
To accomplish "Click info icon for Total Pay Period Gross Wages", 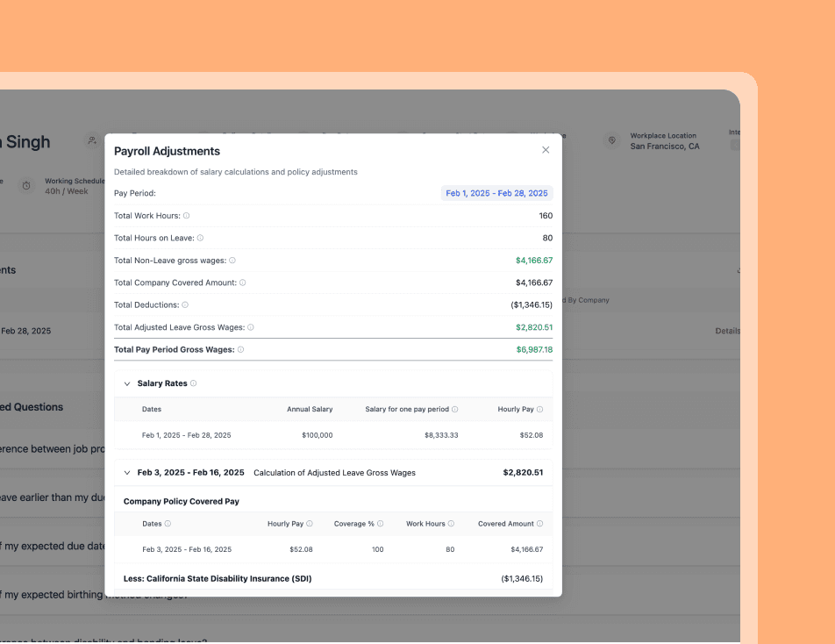I will coord(240,350).
